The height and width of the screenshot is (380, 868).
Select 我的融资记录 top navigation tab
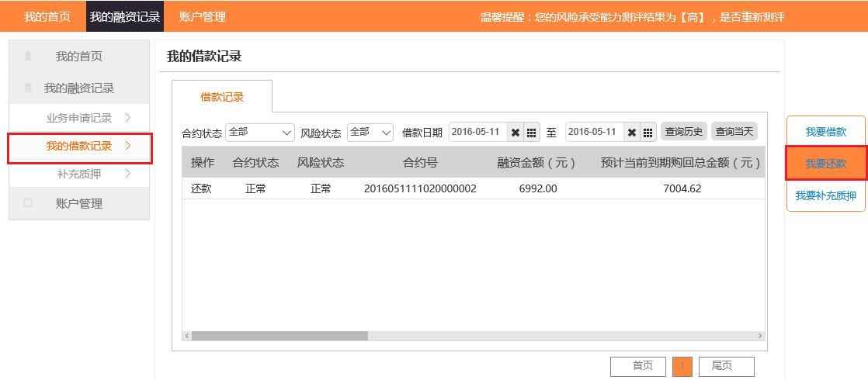pyautogui.click(x=125, y=16)
